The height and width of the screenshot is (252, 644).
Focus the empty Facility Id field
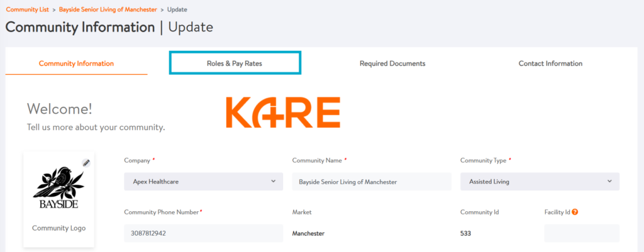(x=582, y=233)
